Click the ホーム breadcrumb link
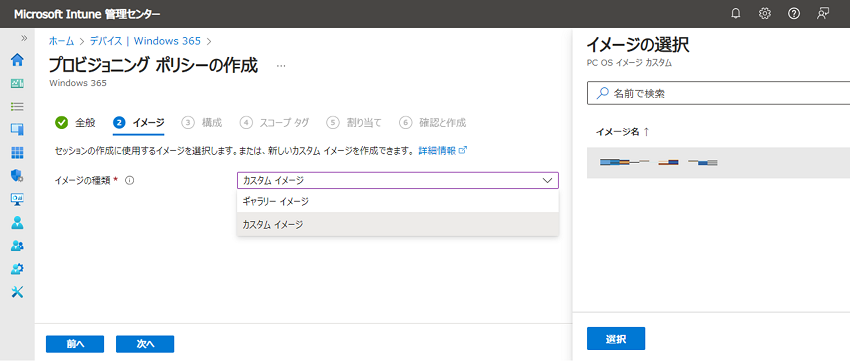Image resolution: width=850 pixels, height=361 pixels. click(x=62, y=41)
